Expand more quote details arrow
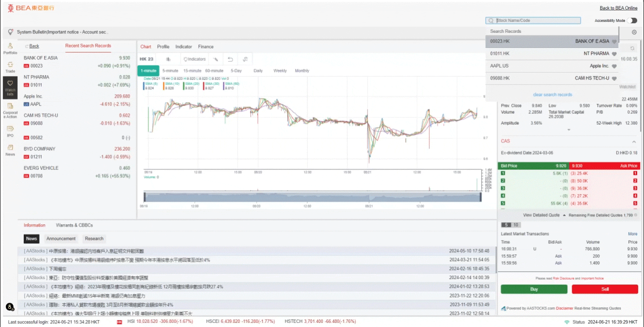The image size is (644, 327). pyautogui.click(x=568, y=130)
